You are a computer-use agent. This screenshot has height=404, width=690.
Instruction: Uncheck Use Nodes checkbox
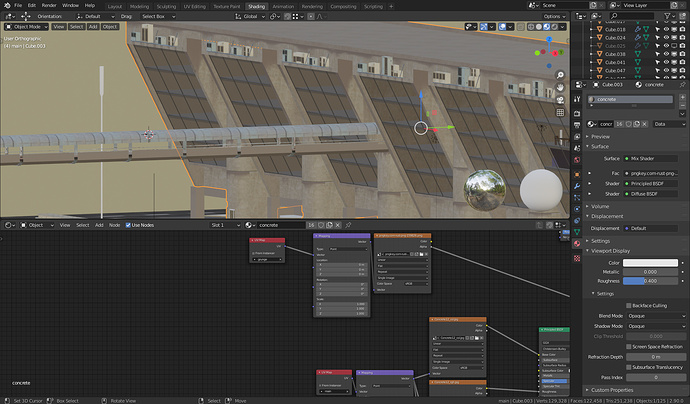pyautogui.click(x=128, y=225)
